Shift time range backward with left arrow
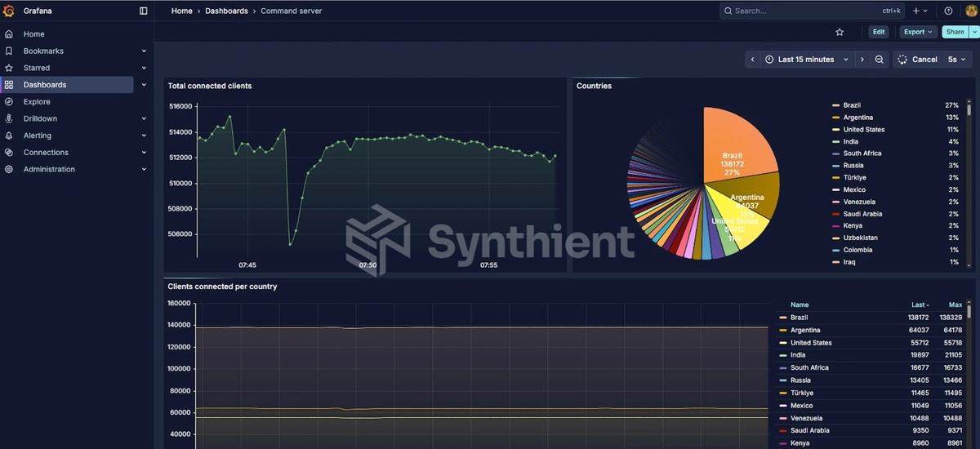 pyautogui.click(x=753, y=60)
